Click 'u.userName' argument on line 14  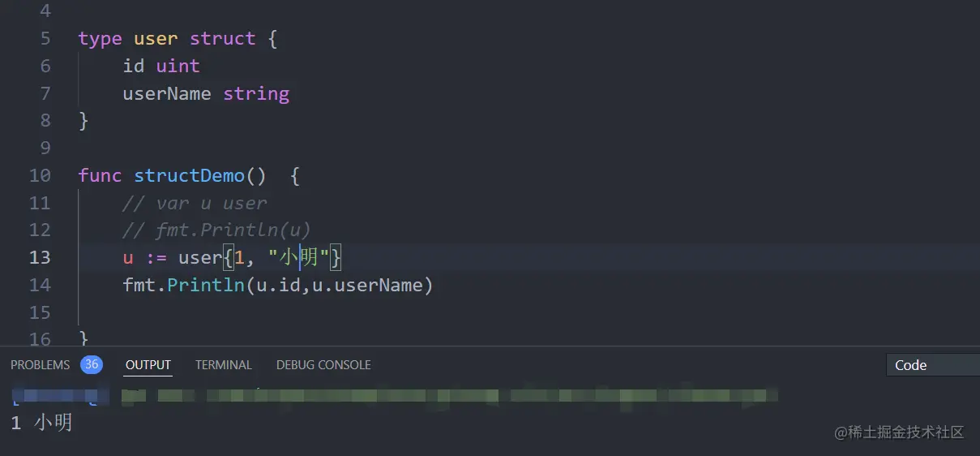368,285
